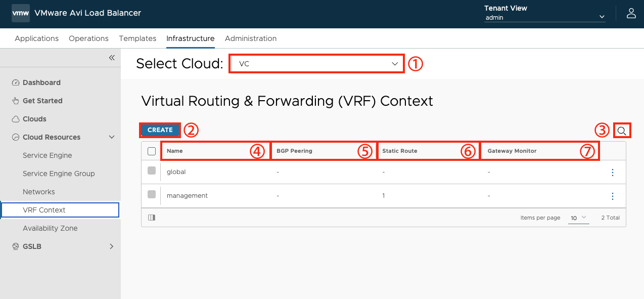Click the CREATE button
This screenshot has width=644, height=299.
coord(160,130)
